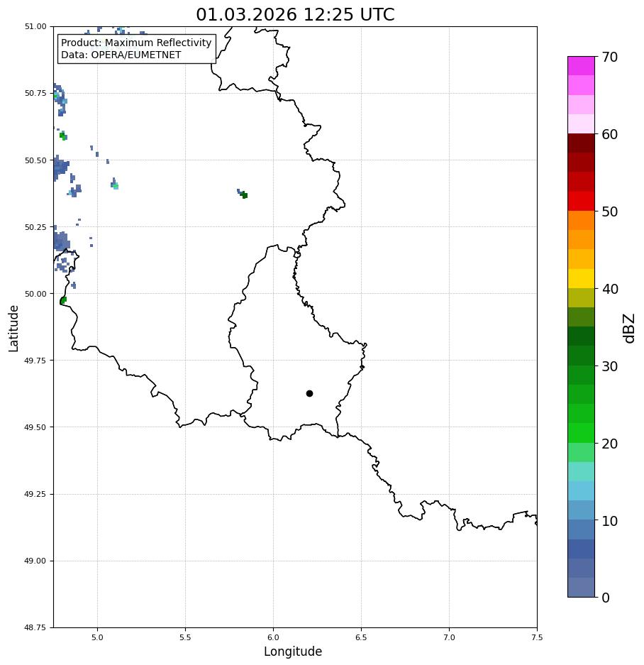Image resolution: width=644 pixels, height=665 pixels.
Task: Click the orange band below 50 dBZ
Action: (582, 221)
